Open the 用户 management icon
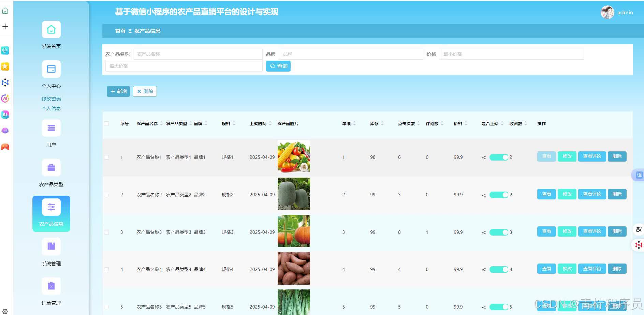This screenshot has height=315, width=644. 51,128
